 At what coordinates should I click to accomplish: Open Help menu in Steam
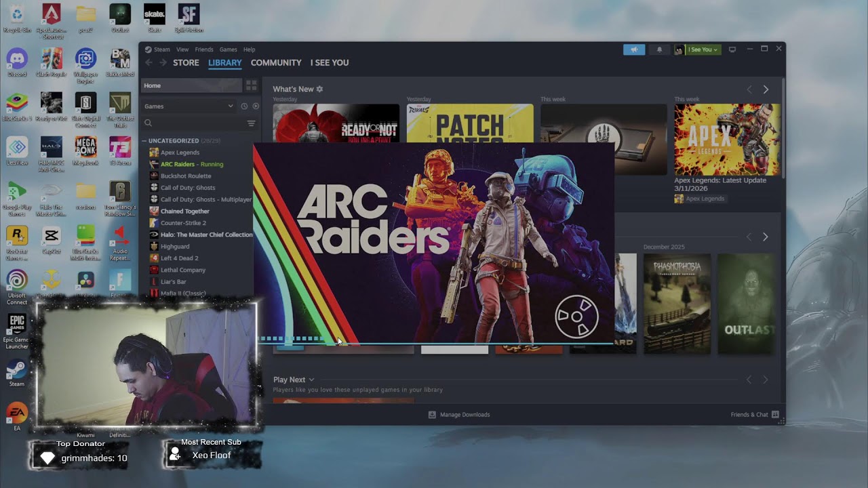pos(250,49)
